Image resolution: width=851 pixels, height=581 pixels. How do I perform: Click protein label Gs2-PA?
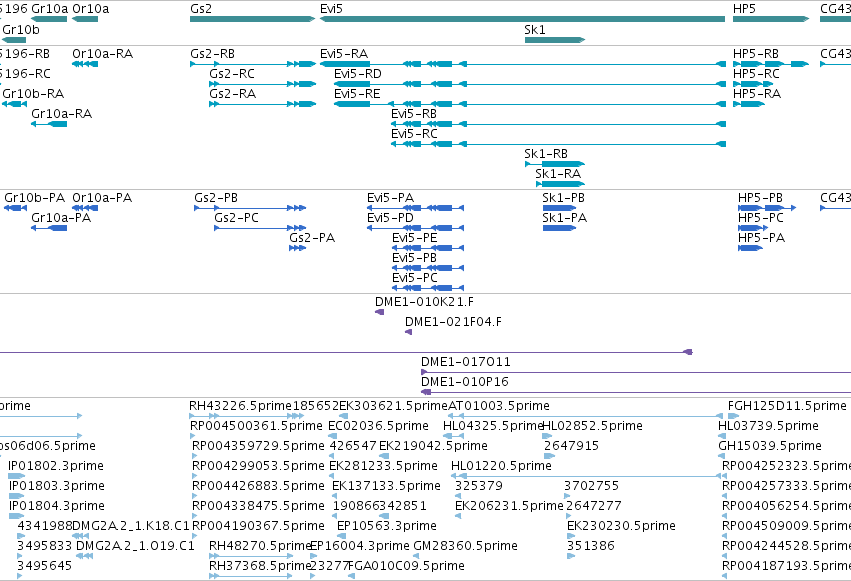[312, 238]
